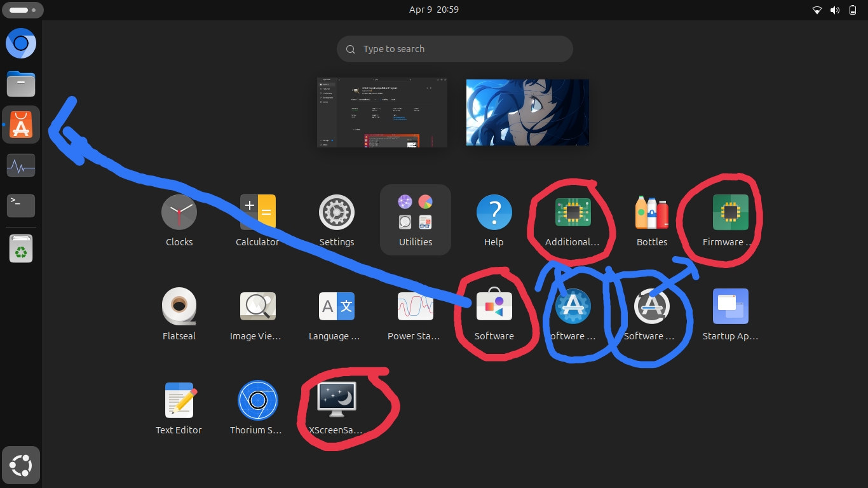
Task: Click the Activities pill in top bar
Action: [x=22, y=10]
